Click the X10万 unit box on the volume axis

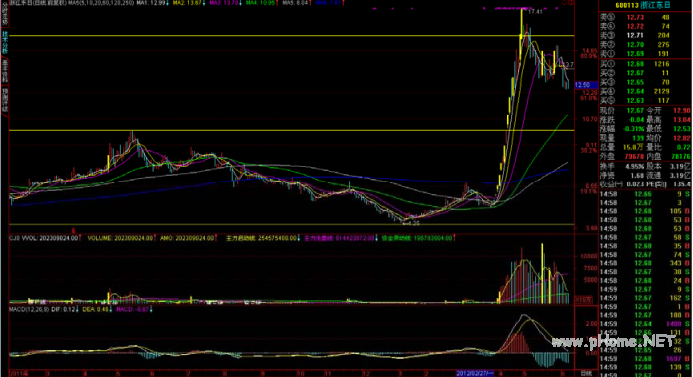point(583,299)
